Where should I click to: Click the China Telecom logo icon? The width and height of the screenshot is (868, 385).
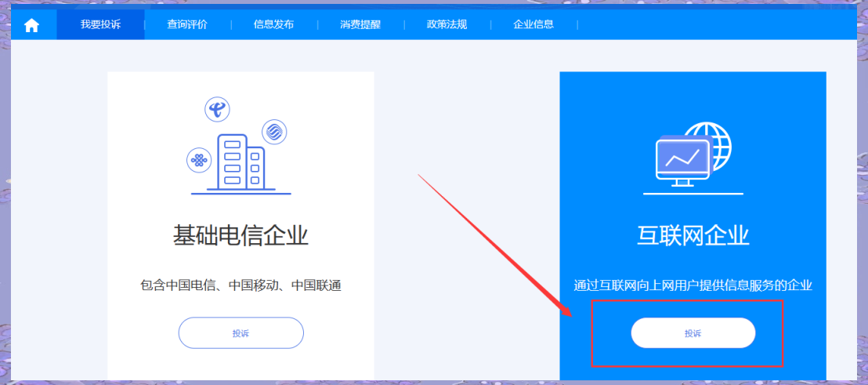(x=217, y=109)
